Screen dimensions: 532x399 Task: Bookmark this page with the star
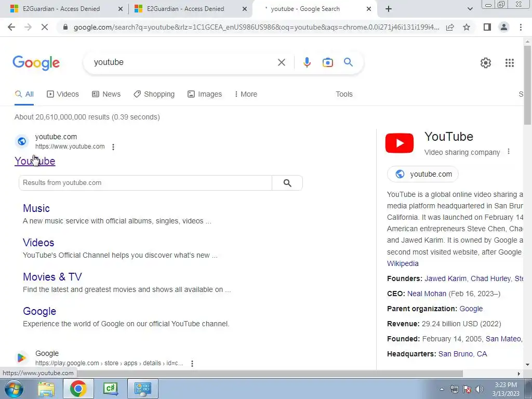pos(467,27)
